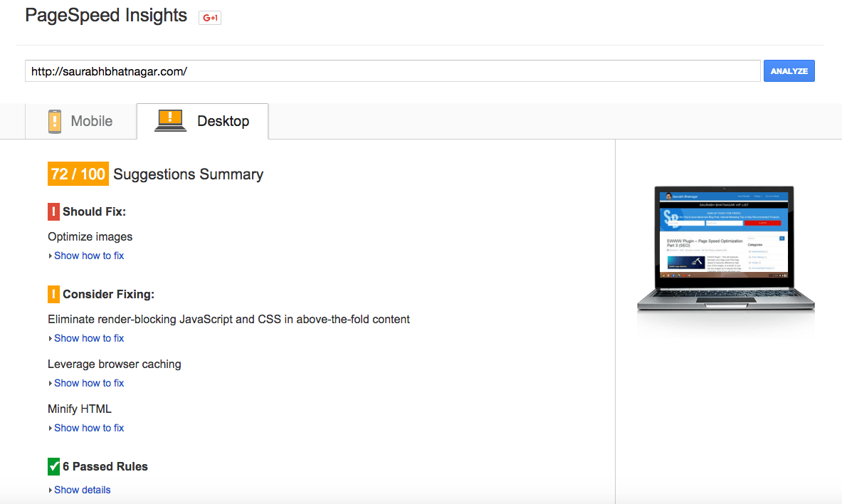Click the Optimize images rule text
Viewport: 842px width, 504px height.
[x=90, y=237]
